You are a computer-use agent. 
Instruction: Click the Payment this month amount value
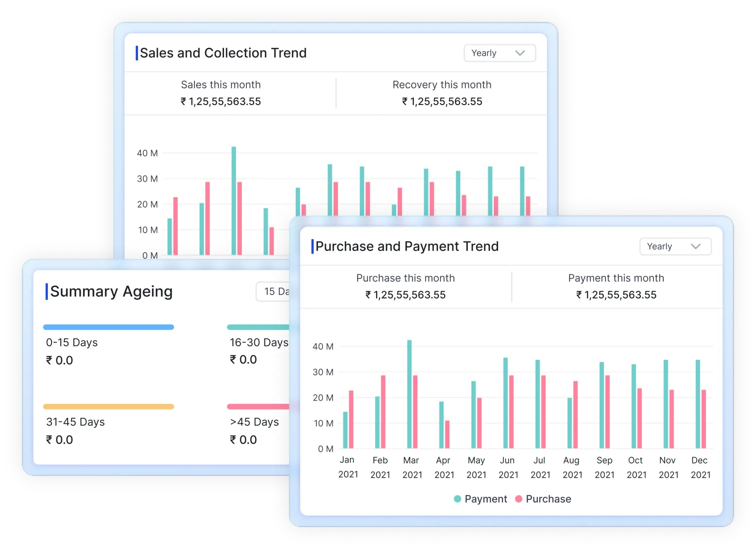click(616, 295)
